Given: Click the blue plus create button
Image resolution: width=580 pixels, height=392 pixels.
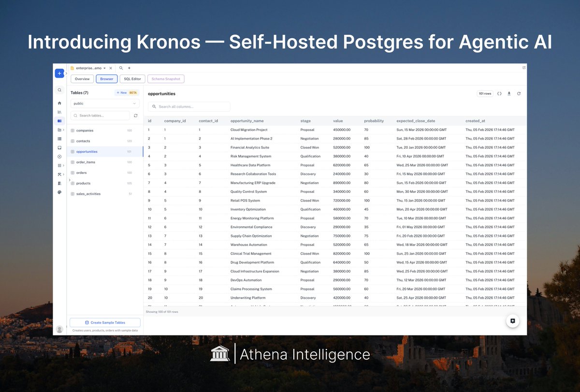Looking at the screenshot, I should (59, 73).
